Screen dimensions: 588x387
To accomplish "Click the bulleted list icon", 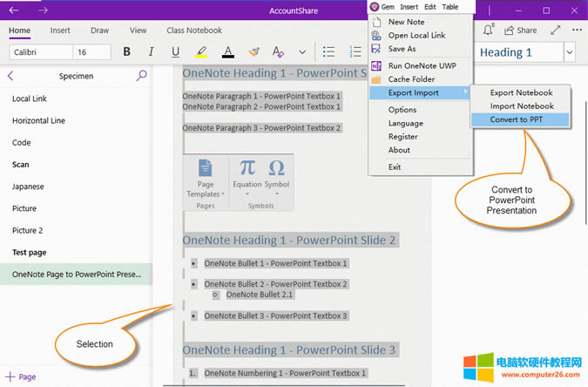I will (329, 52).
